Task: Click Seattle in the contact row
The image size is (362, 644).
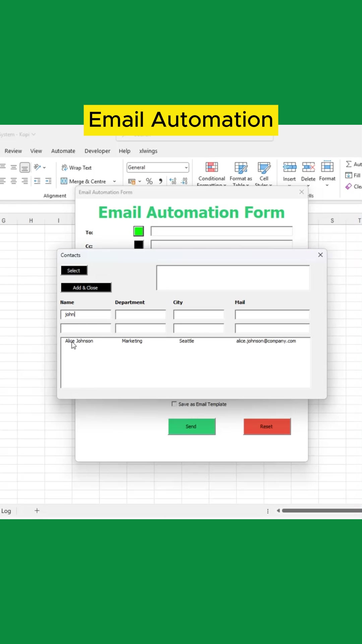Action: pos(187,341)
